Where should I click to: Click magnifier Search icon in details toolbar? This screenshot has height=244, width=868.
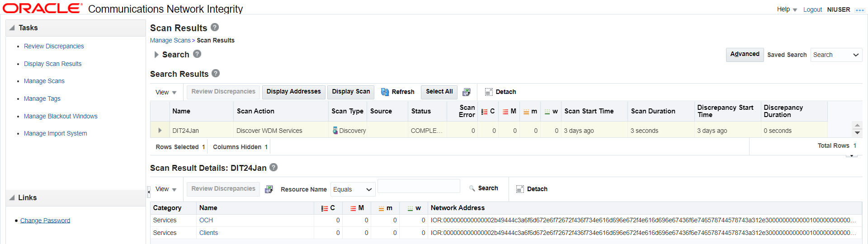pyautogui.click(x=472, y=188)
